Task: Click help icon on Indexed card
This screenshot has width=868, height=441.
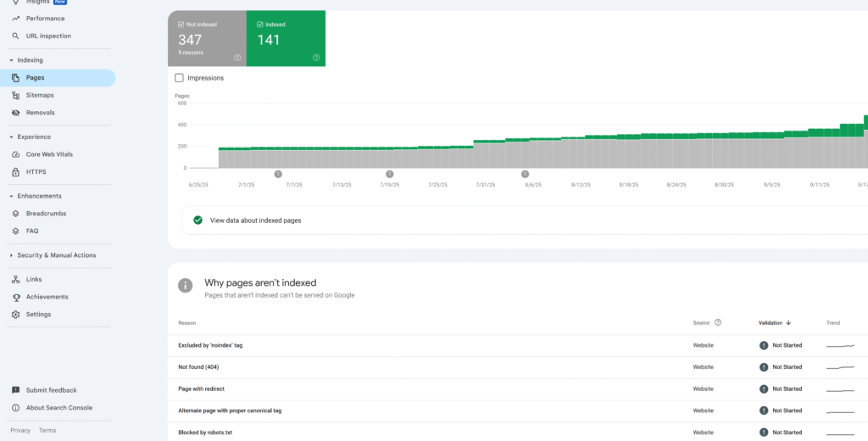Action: click(x=316, y=58)
